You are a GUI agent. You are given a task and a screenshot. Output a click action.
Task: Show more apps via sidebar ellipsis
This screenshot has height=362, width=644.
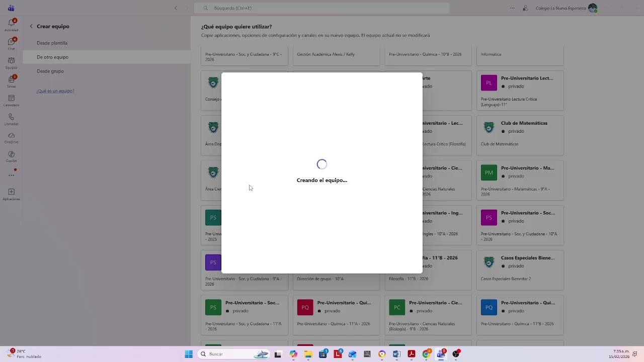point(11,175)
